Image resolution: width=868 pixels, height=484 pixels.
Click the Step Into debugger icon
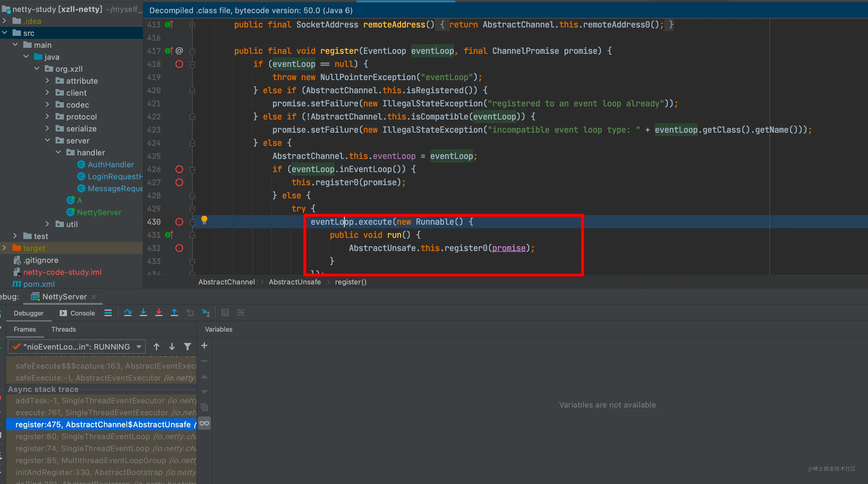click(143, 313)
